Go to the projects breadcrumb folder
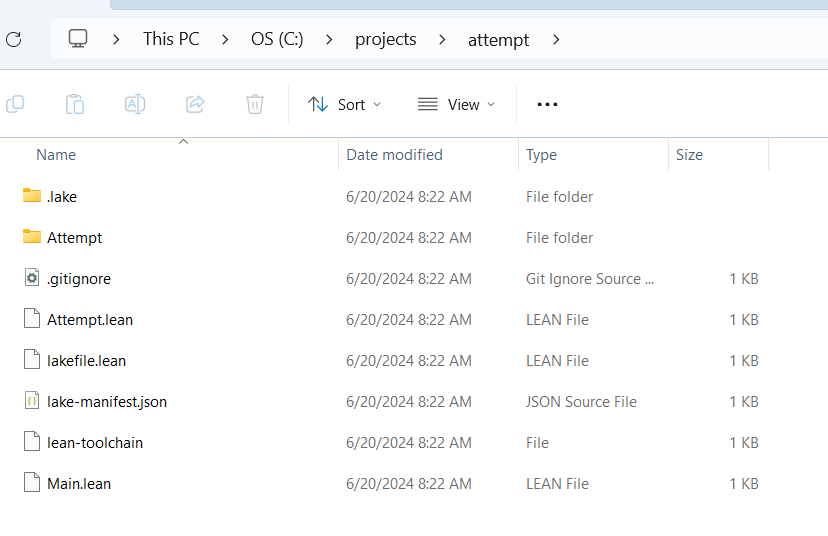Screen dimensions: 828x536 (385, 40)
